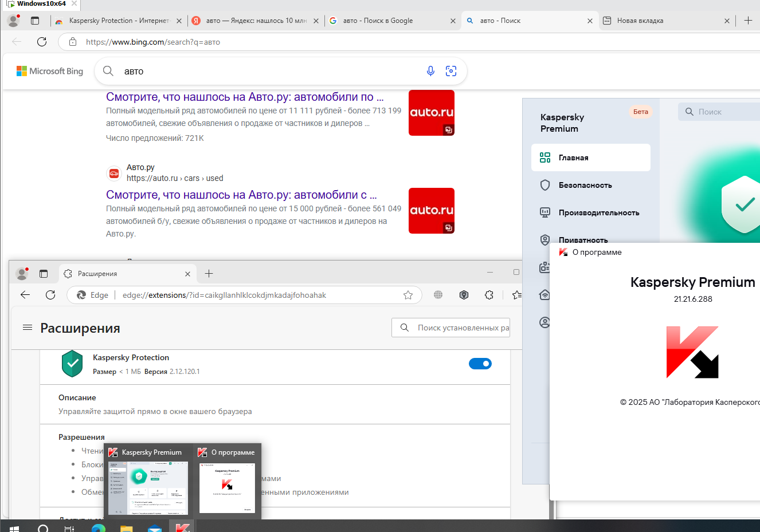The width and height of the screenshot is (760, 532).
Task: Close the 'Расширения' tab
Action: click(187, 274)
